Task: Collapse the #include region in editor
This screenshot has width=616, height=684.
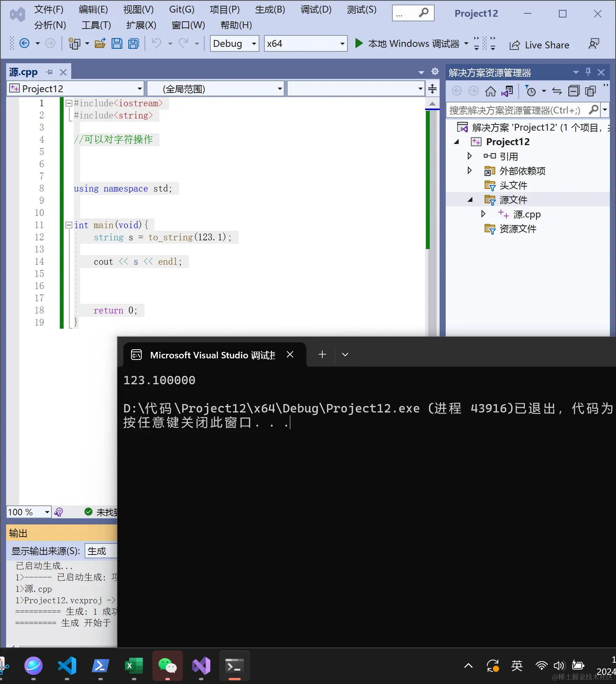Action: coord(69,103)
